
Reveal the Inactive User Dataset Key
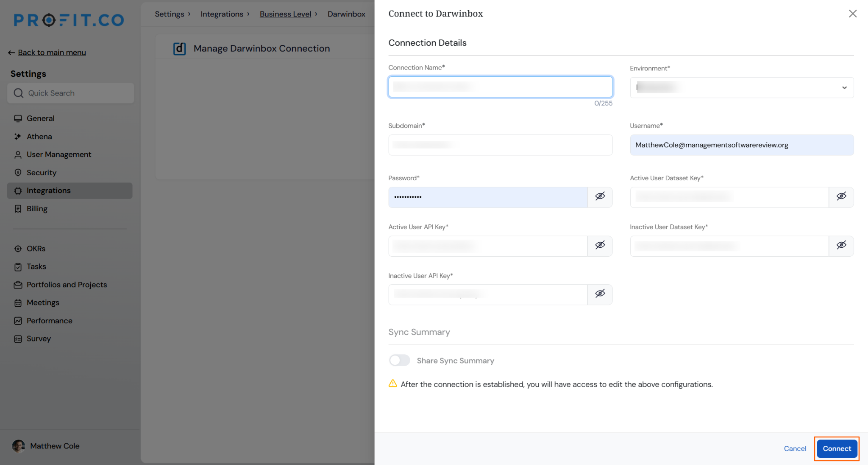pyautogui.click(x=841, y=245)
